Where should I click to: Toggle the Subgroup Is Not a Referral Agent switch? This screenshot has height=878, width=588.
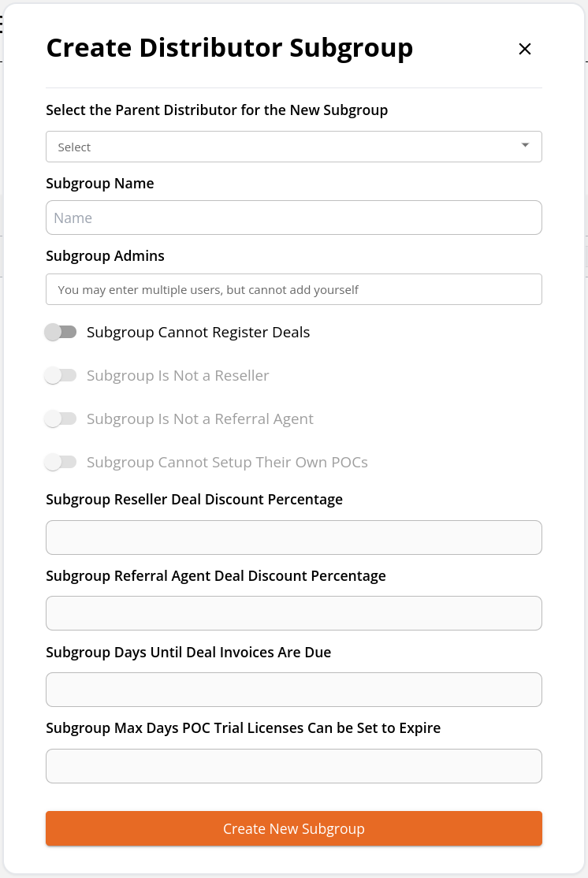click(61, 419)
